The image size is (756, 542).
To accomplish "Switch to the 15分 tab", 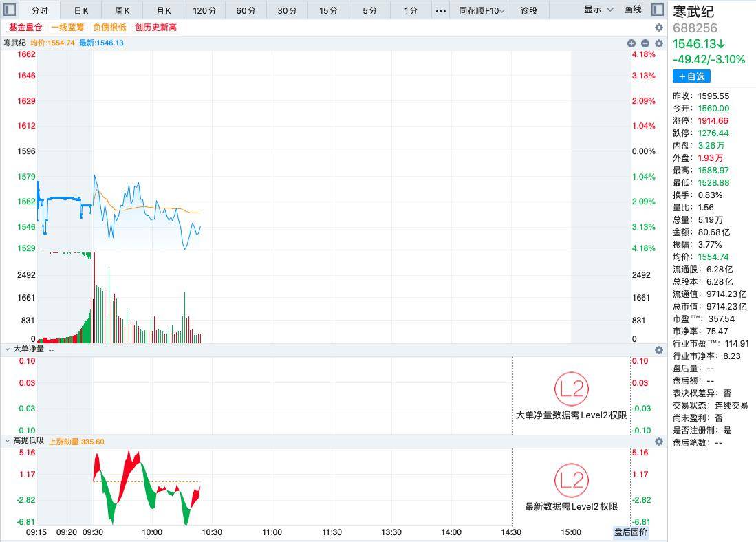I will coord(328,10).
